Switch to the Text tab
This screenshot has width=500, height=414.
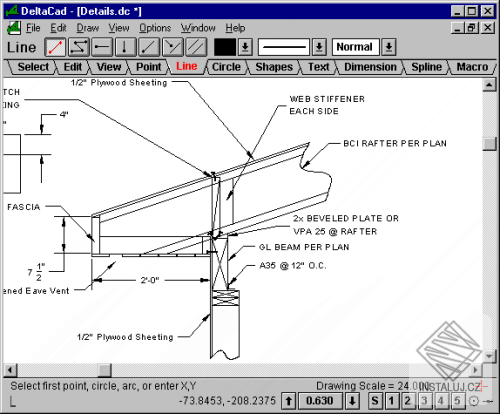[x=318, y=67]
